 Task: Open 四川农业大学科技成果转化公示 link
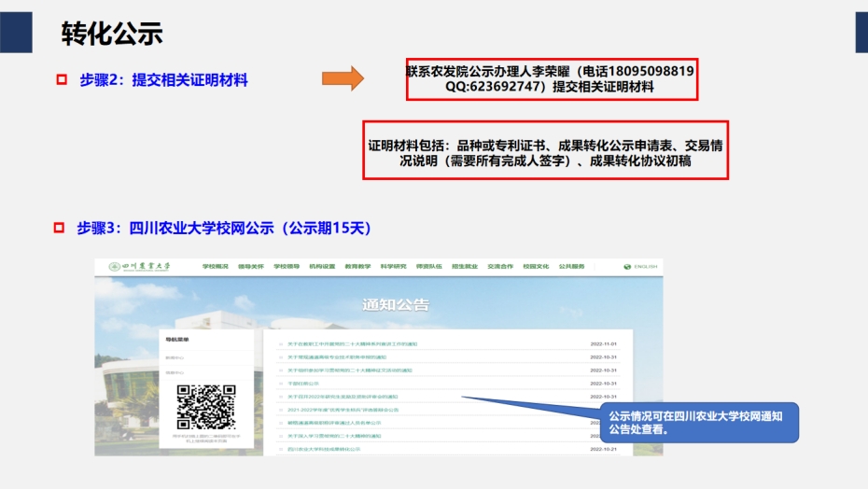[324, 449]
